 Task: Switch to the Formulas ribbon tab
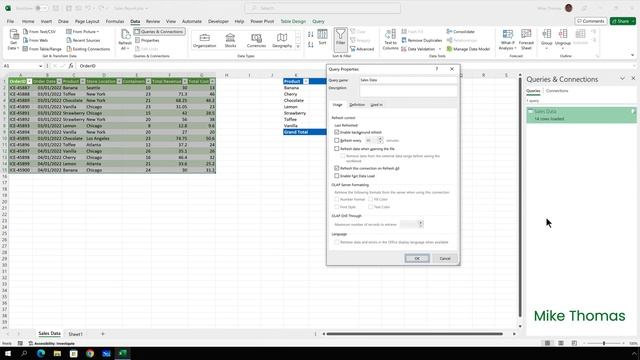pyautogui.click(x=115, y=21)
